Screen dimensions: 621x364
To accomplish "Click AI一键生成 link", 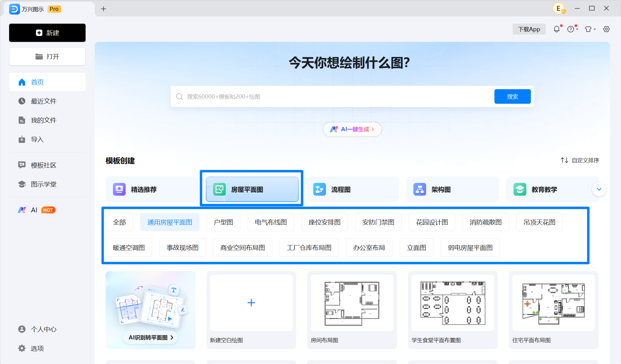I will [352, 129].
